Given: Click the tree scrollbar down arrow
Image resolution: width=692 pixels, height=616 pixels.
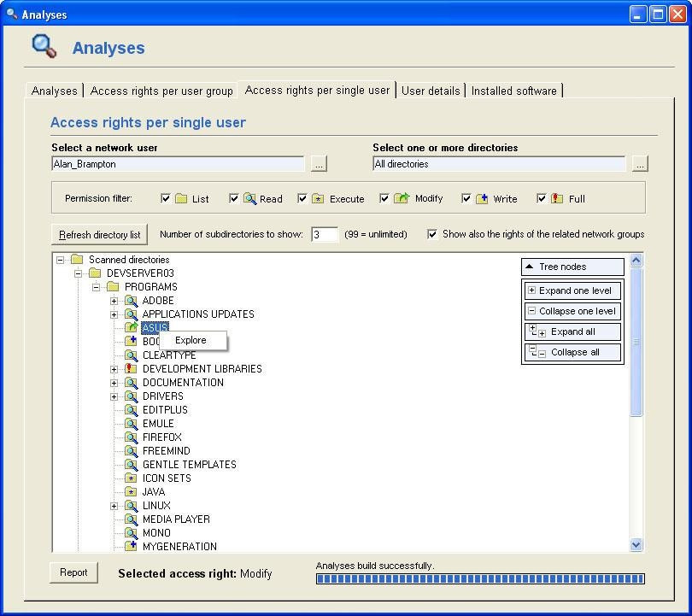Looking at the screenshot, I should click(636, 544).
